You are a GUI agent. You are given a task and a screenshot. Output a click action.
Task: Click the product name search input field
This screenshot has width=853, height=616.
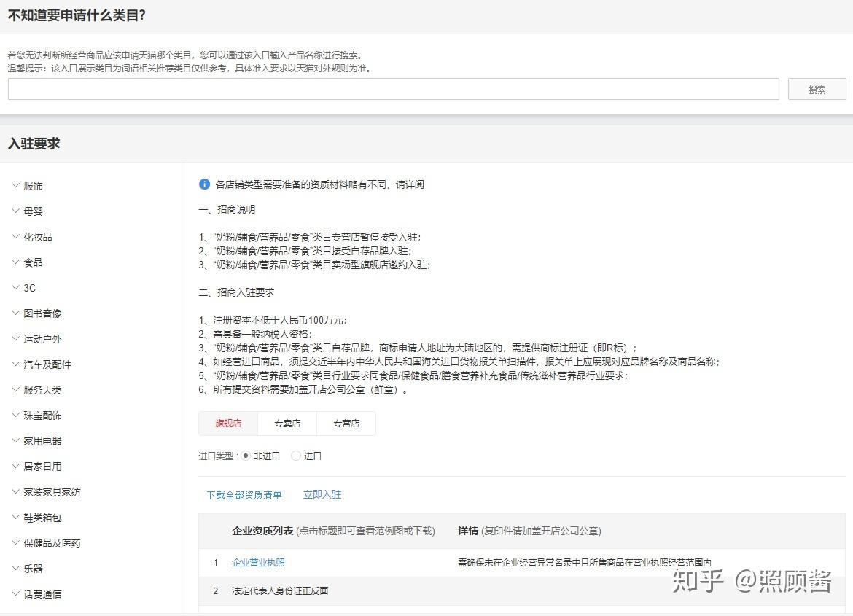click(x=394, y=89)
